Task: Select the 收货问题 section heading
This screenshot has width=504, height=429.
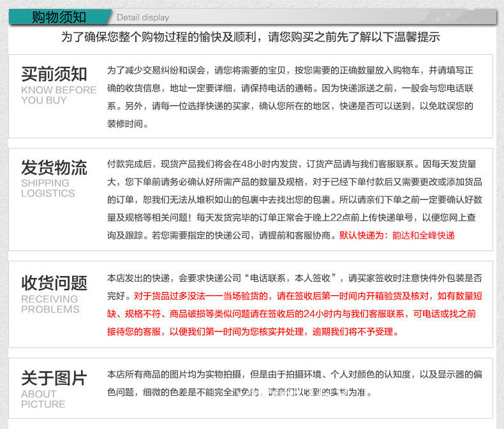Action: pyautogui.click(x=54, y=282)
